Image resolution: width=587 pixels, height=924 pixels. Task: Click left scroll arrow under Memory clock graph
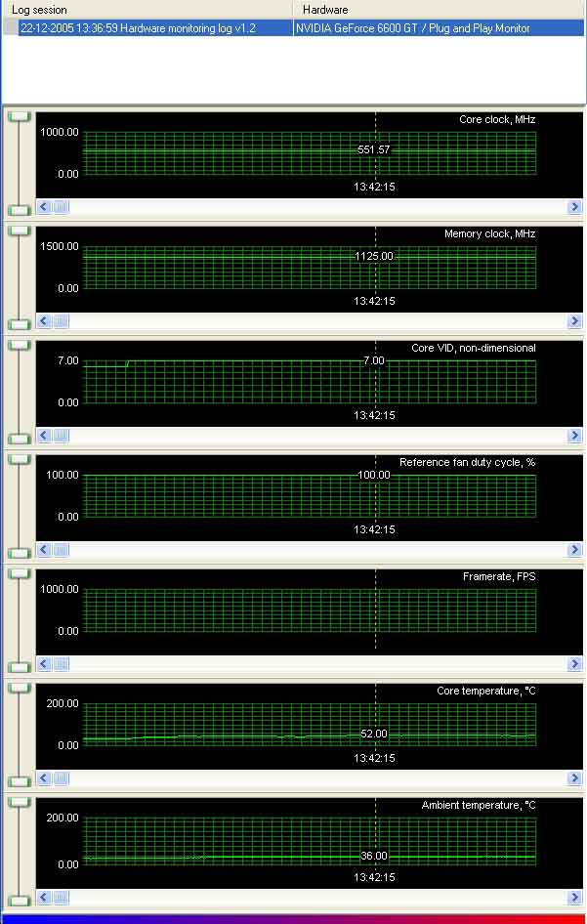pyautogui.click(x=44, y=321)
